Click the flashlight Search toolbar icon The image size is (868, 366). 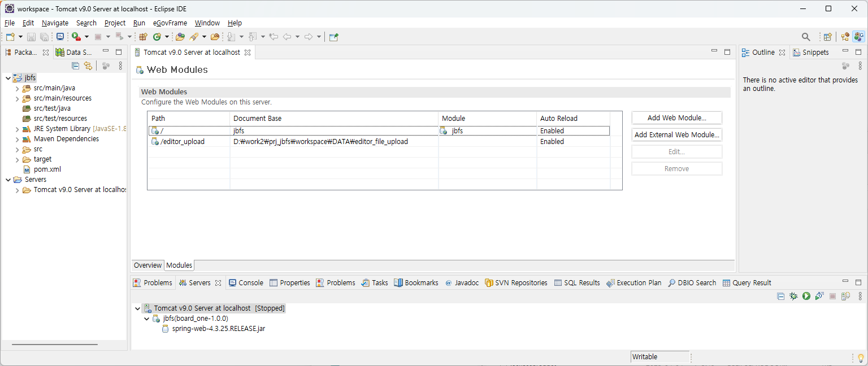coord(194,37)
